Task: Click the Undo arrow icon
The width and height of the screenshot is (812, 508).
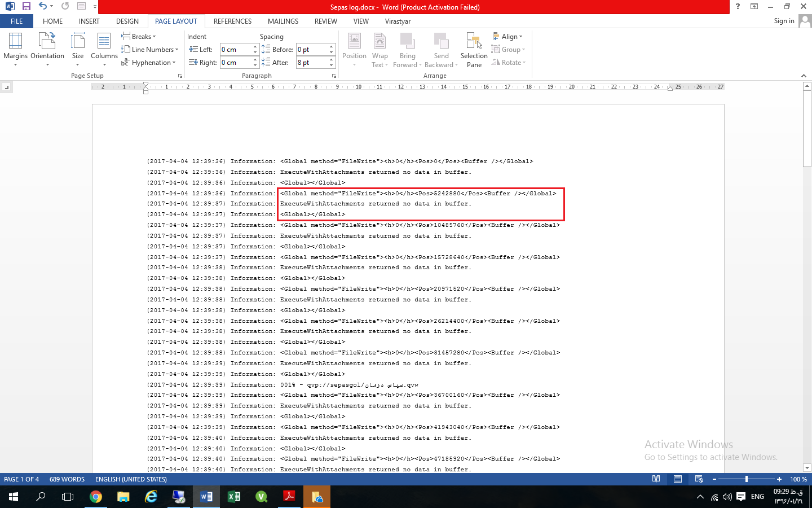Action: click(x=43, y=6)
